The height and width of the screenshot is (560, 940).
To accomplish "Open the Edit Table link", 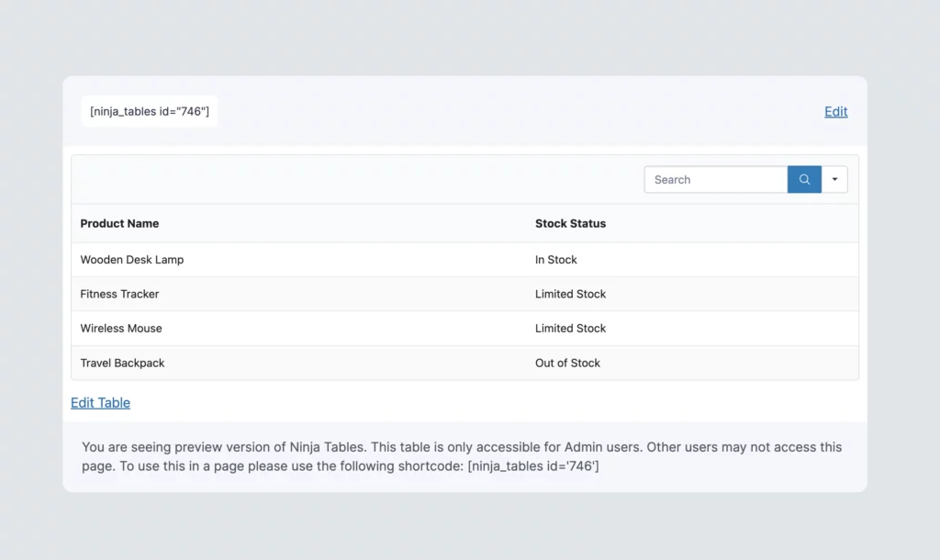I will (x=100, y=403).
